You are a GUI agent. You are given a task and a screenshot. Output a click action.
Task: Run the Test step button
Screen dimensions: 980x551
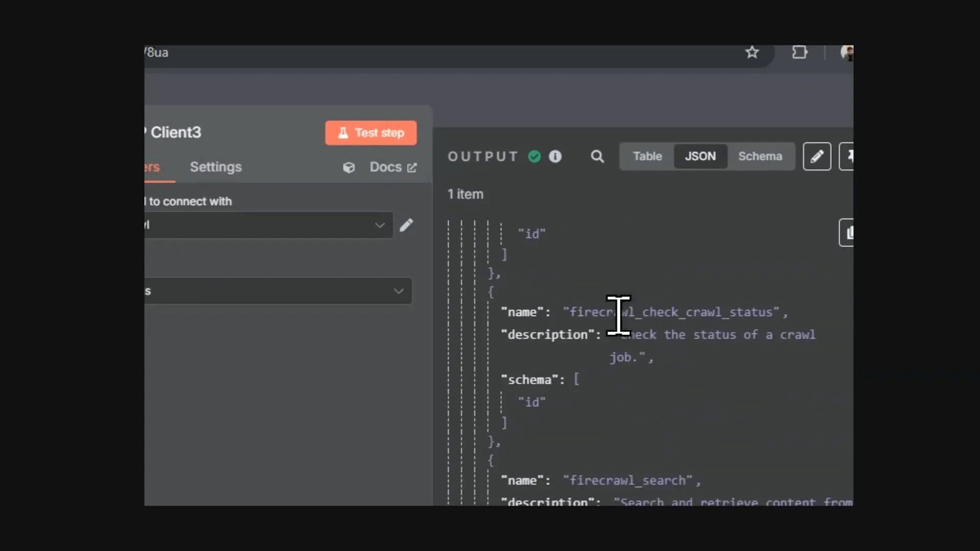(x=371, y=133)
